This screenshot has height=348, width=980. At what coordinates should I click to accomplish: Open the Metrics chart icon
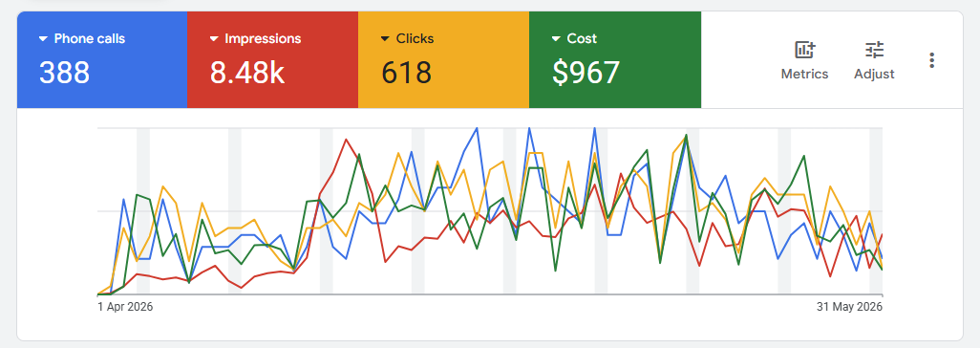pos(804,50)
